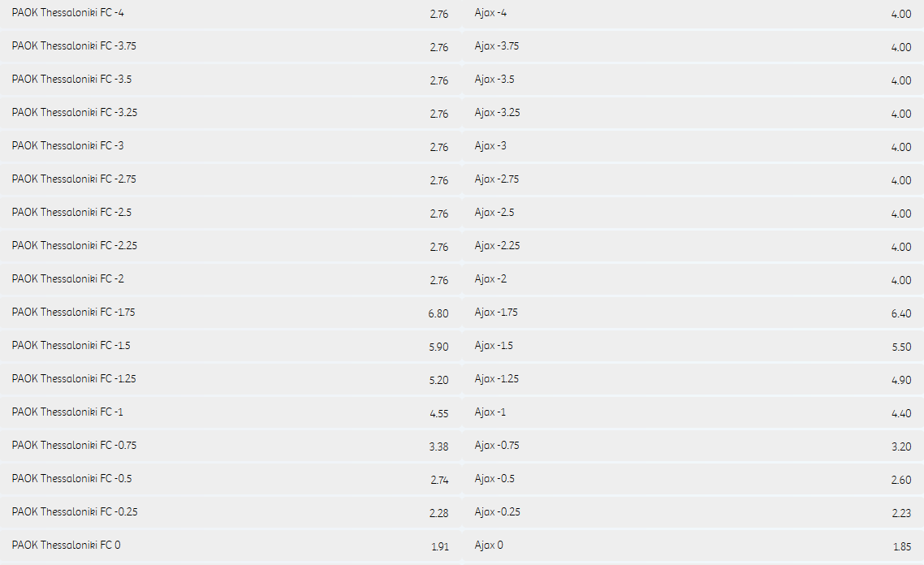Select Ajax -4 handicap at 4.00
The width and height of the screenshot is (924, 565).
pyautogui.click(x=693, y=14)
